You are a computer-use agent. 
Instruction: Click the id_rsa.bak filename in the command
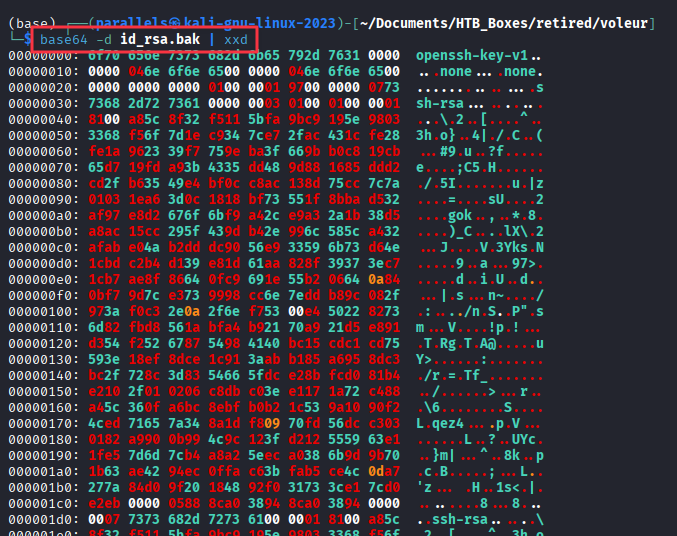pos(160,39)
